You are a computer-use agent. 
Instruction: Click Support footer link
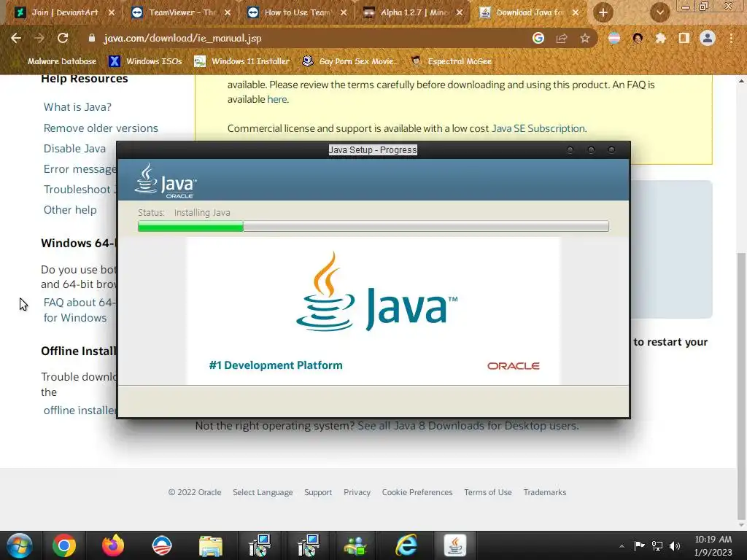point(318,492)
